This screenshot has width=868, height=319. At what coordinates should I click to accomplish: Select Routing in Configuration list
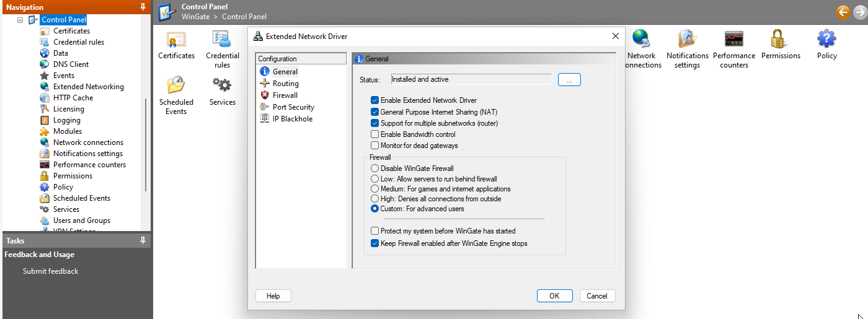coord(285,84)
